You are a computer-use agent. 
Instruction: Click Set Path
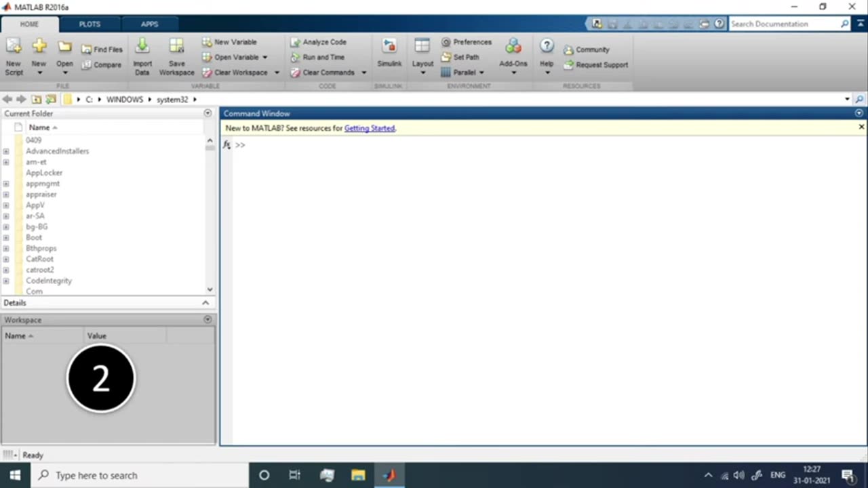pyautogui.click(x=460, y=58)
